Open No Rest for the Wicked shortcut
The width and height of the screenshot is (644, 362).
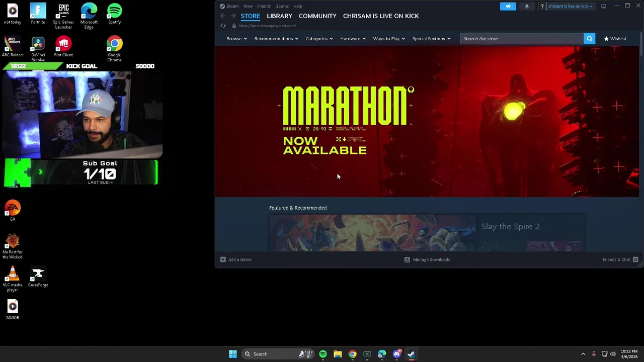pyautogui.click(x=13, y=246)
